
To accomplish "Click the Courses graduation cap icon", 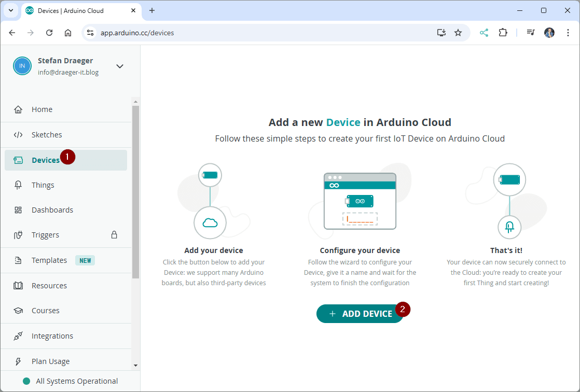I will click(x=18, y=311).
